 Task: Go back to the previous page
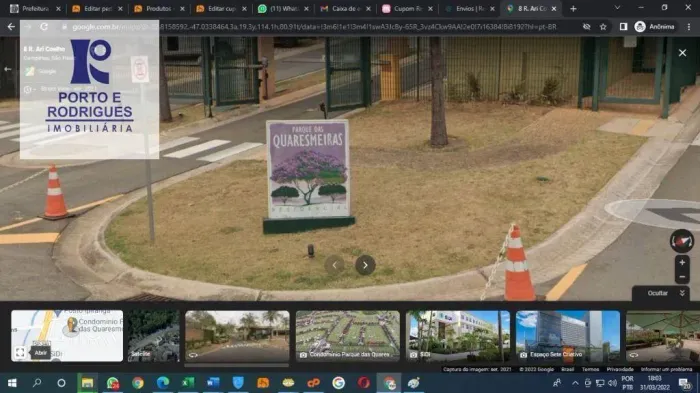pyautogui.click(x=11, y=27)
